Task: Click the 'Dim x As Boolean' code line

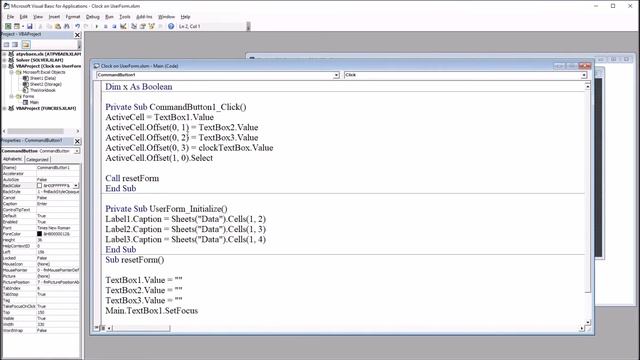Action: (139, 87)
